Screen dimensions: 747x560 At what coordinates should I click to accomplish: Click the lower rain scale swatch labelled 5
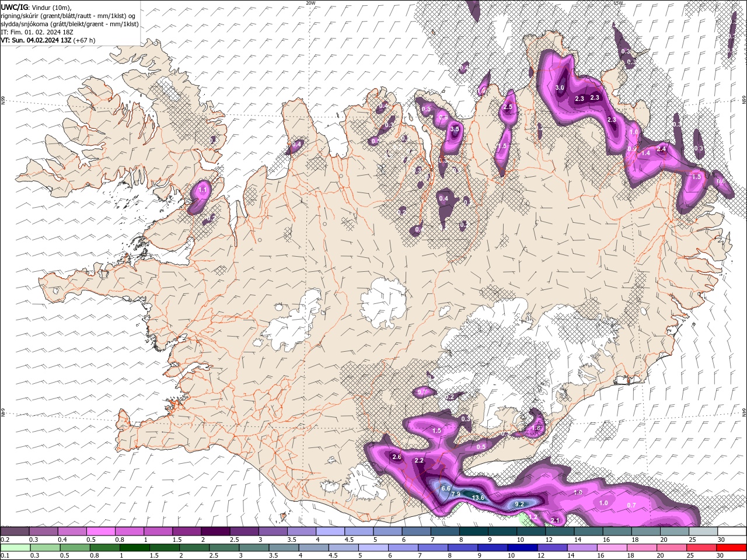373,548
